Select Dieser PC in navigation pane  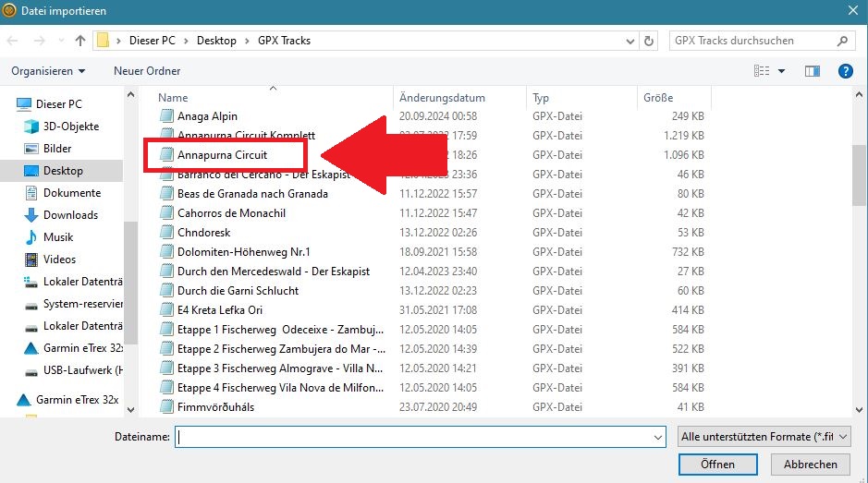[x=58, y=104]
